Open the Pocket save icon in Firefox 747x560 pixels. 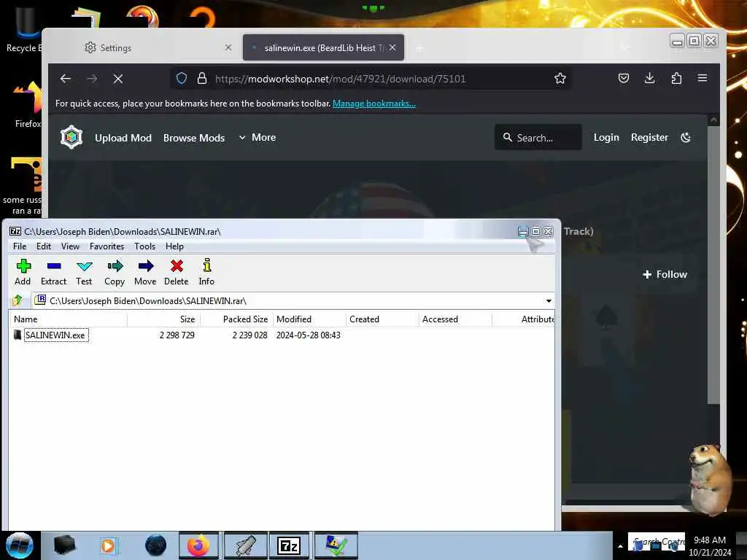(623, 78)
